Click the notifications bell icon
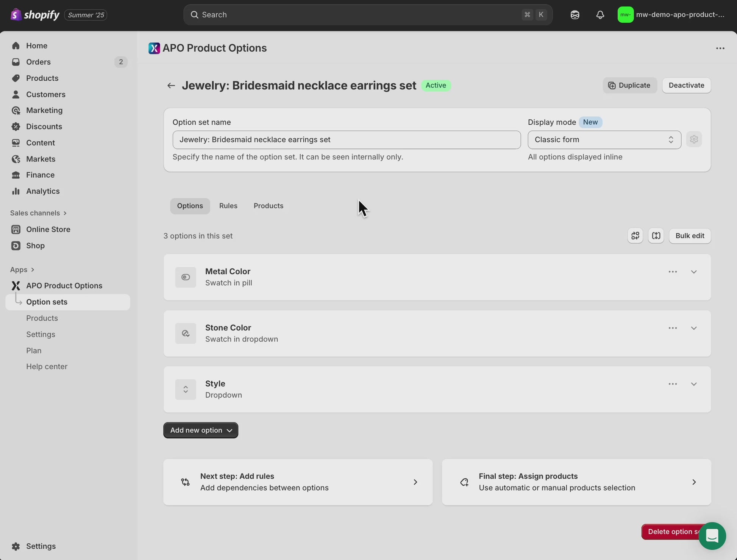 [x=600, y=15]
